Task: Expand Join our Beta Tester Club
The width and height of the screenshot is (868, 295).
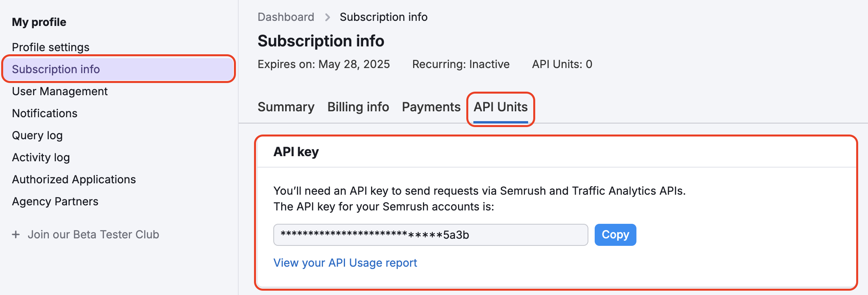Action: 93,234
